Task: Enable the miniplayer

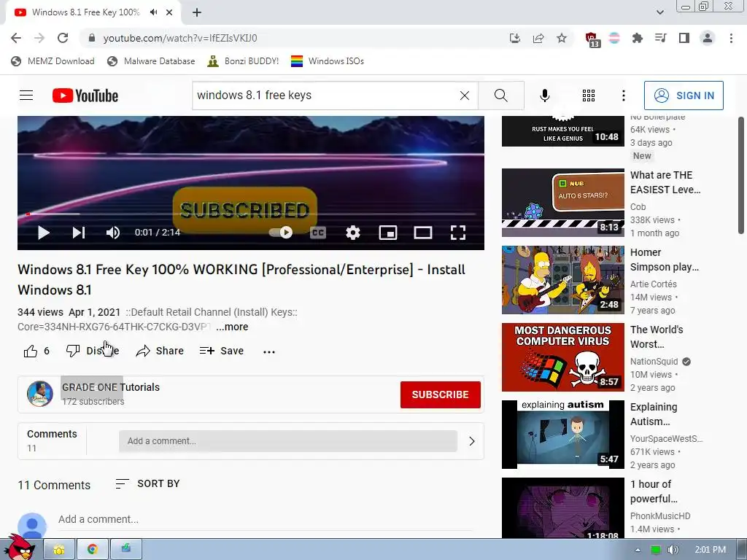Action: click(388, 233)
